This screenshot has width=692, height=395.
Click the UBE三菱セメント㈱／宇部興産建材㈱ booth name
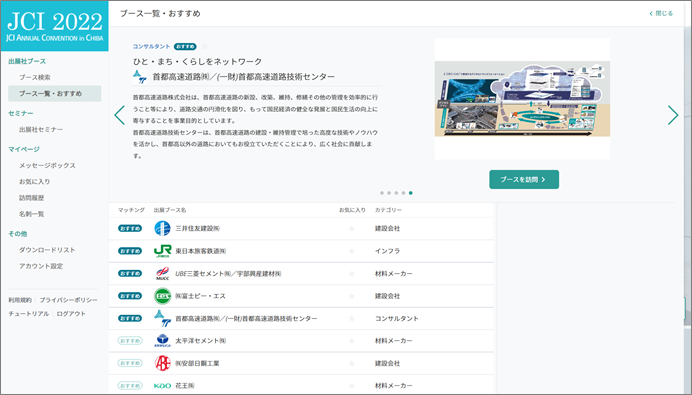pyautogui.click(x=228, y=274)
